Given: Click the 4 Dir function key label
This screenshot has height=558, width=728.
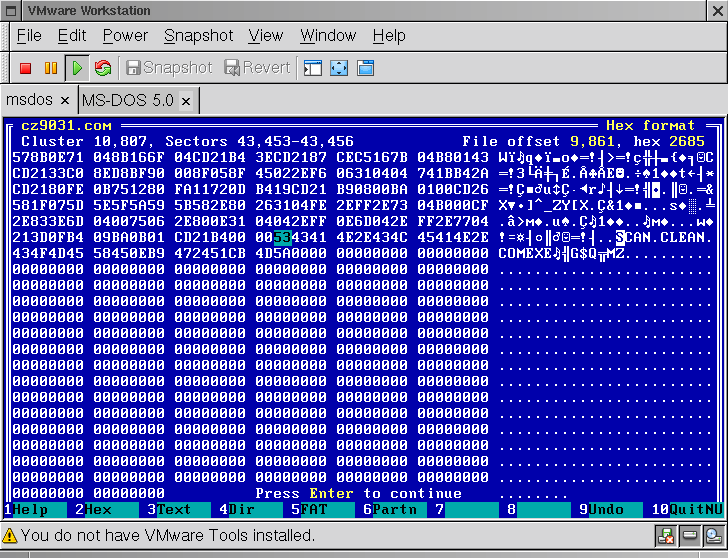Looking at the screenshot, I should 250,510.
